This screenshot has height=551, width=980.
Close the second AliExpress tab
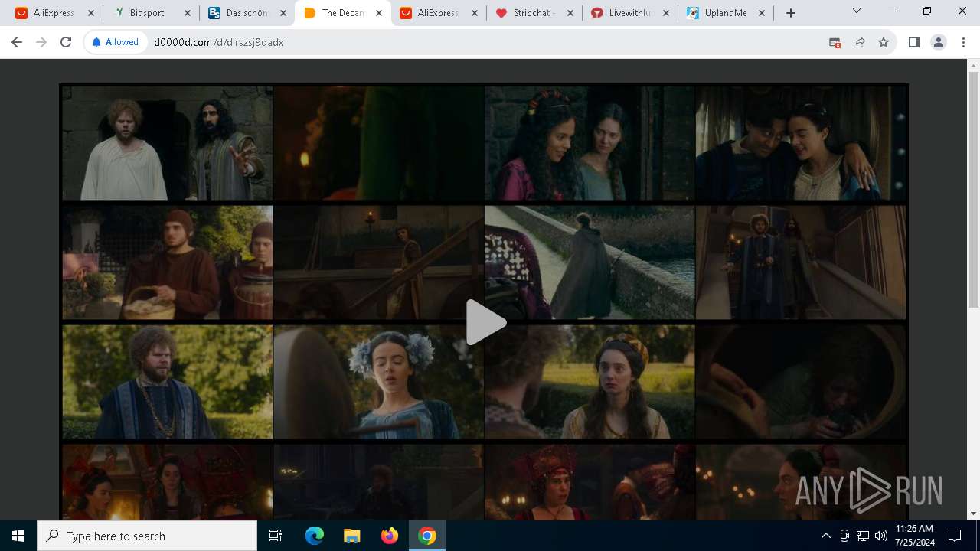475,13
